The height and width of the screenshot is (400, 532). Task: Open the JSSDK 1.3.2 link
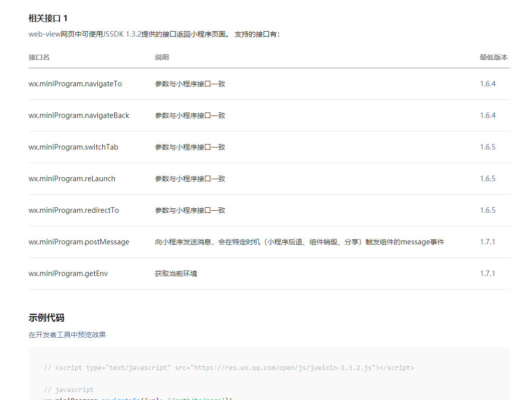[x=122, y=34]
